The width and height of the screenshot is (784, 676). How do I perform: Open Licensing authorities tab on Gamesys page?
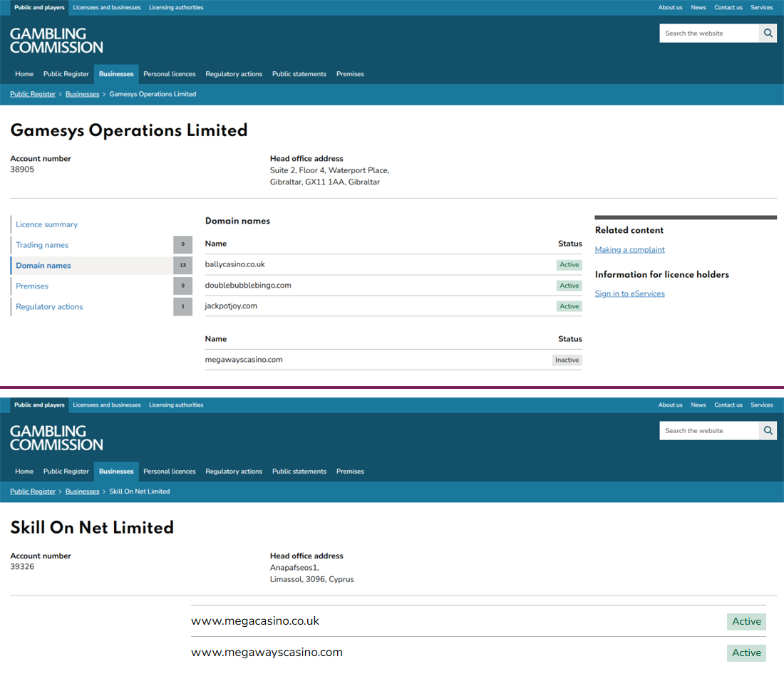tap(176, 8)
